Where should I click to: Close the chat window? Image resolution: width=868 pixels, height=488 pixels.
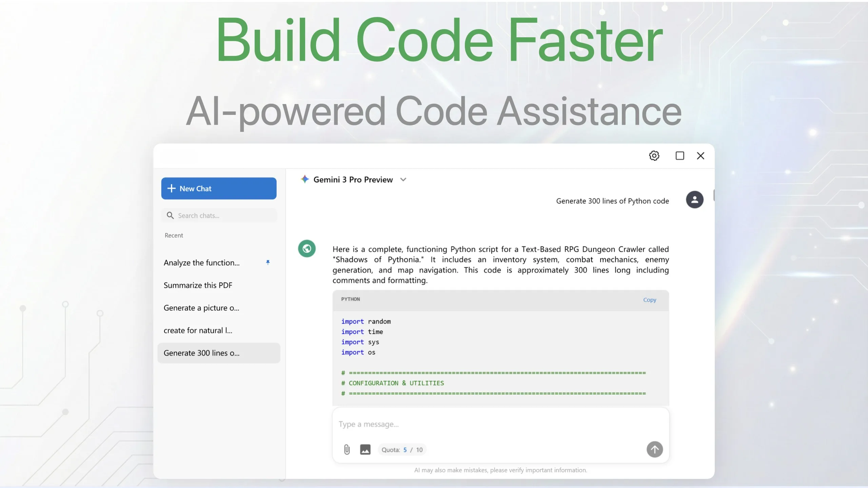701,156
